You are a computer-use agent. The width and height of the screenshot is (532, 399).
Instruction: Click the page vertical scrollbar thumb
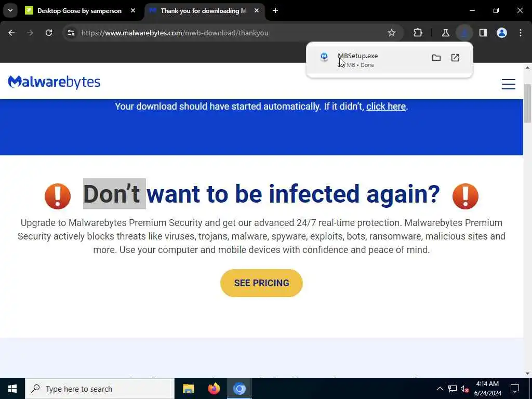(527, 103)
